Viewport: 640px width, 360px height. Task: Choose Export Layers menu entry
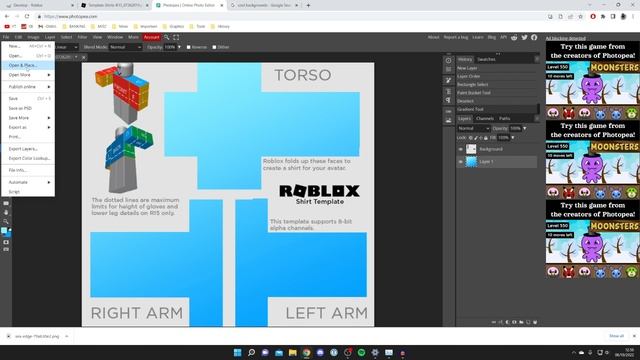tap(28, 149)
